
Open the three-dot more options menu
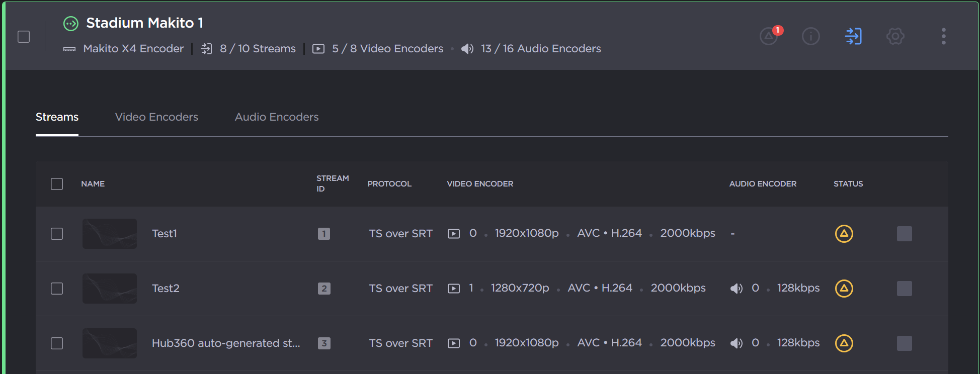coord(944,36)
